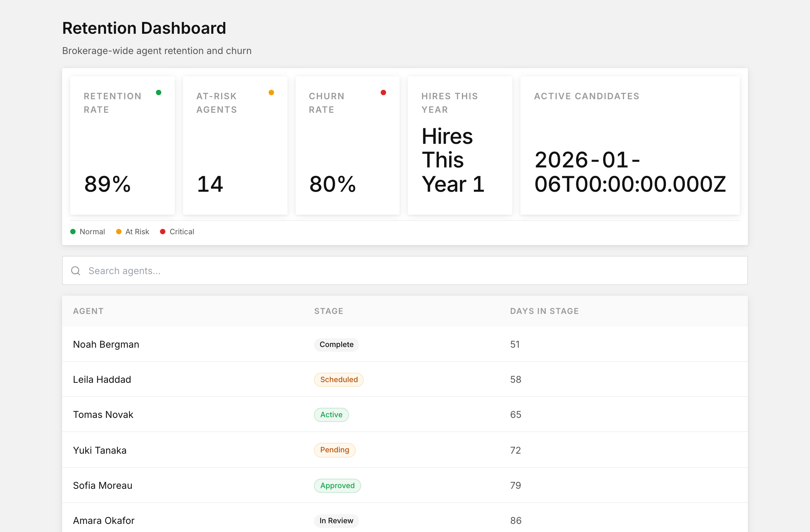This screenshot has width=810, height=532.
Task: Click the 79 days value for Sofia Moreau
Action: (516, 485)
